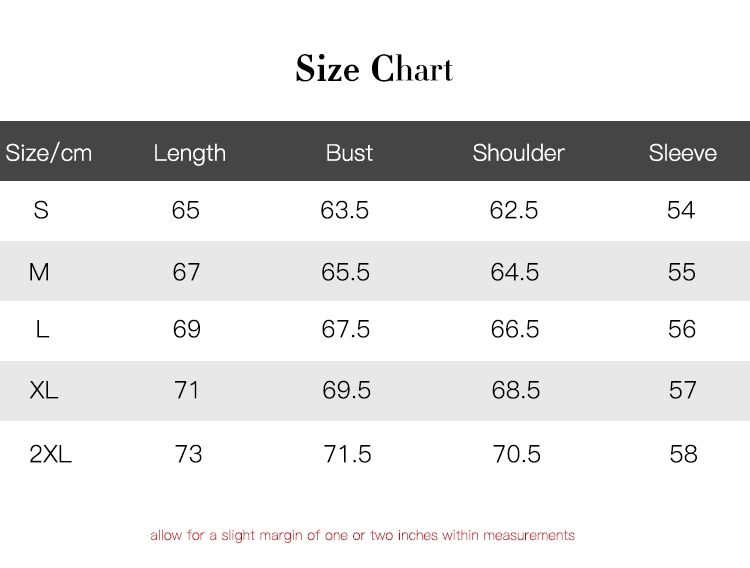750x568 pixels.
Task: Click the Length column header
Action: [189, 153]
